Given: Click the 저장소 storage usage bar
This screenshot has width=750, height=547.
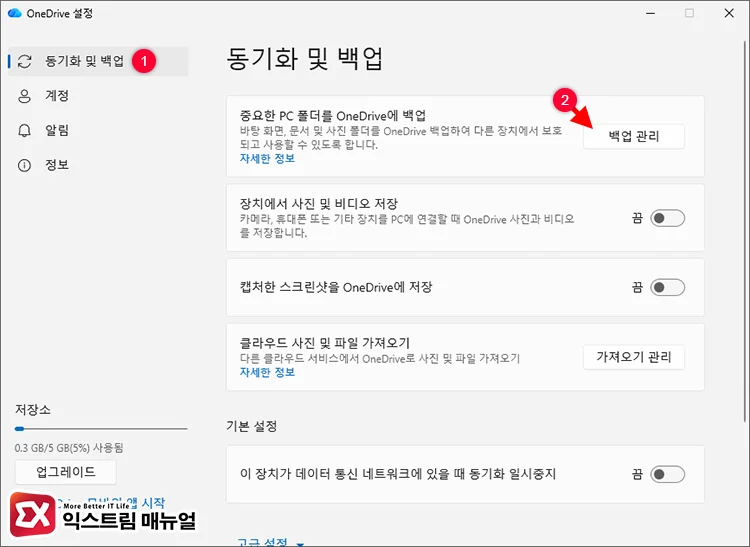Looking at the screenshot, I should pyautogui.click(x=100, y=429).
